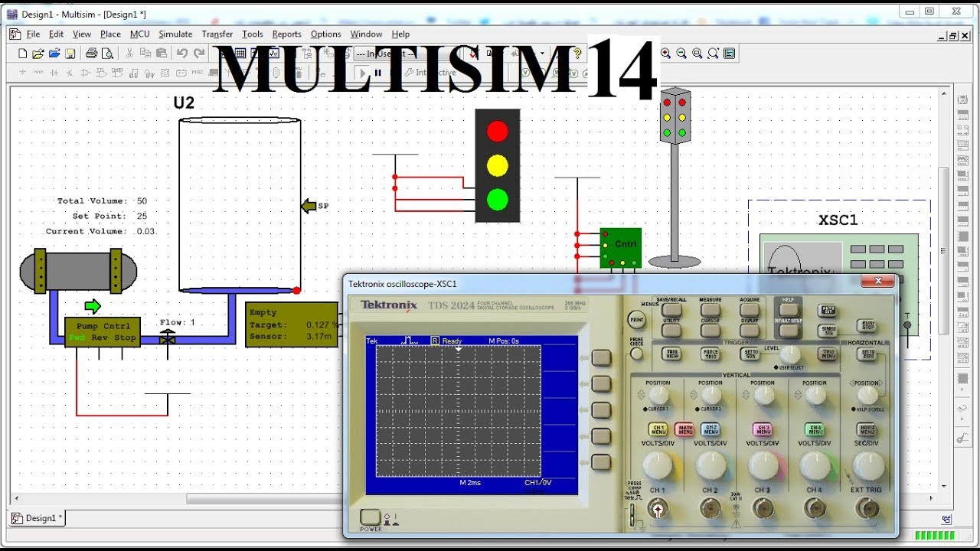Open the MISC components group

coord(198,73)
